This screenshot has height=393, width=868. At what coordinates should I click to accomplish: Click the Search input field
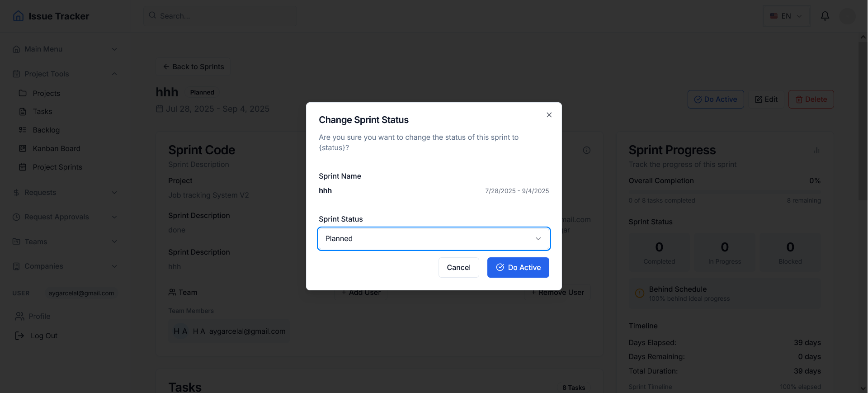[221, 16]
